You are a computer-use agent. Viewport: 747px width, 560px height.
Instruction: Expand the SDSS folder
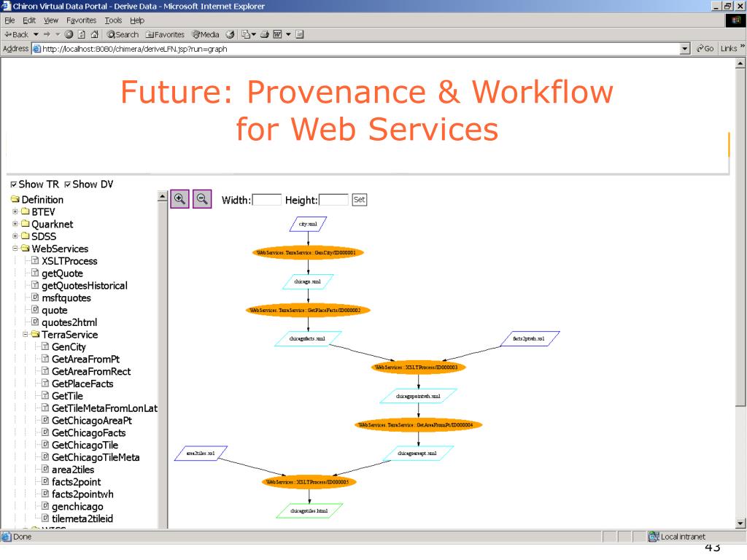(x=15, y=236)
